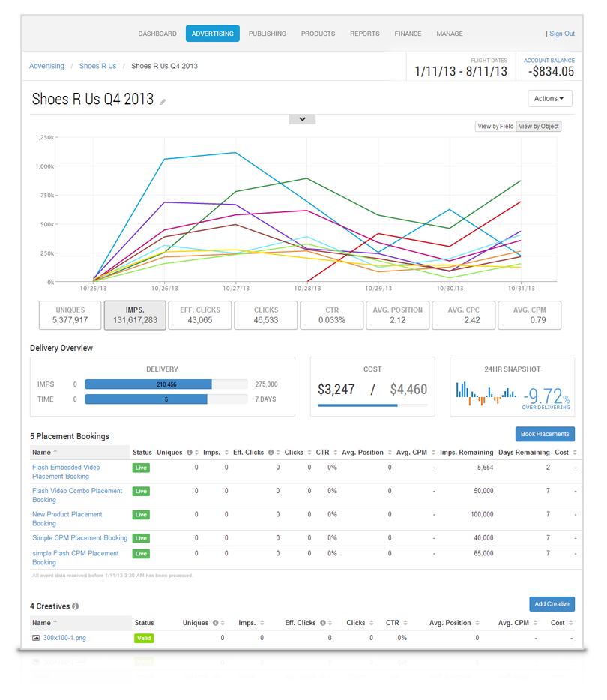Go to the Publishing tab

click(x=268, y=34)
